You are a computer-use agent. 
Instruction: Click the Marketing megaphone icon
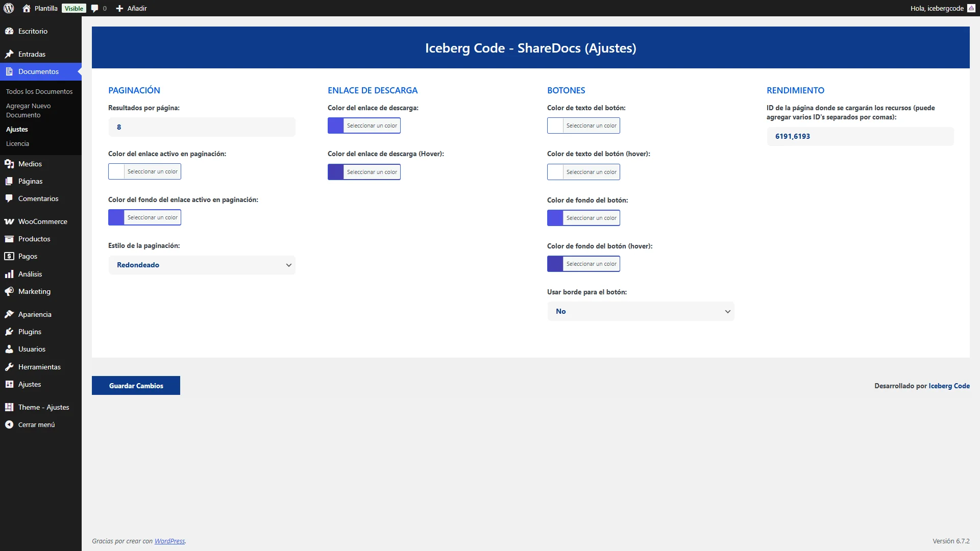click(9, 291)
